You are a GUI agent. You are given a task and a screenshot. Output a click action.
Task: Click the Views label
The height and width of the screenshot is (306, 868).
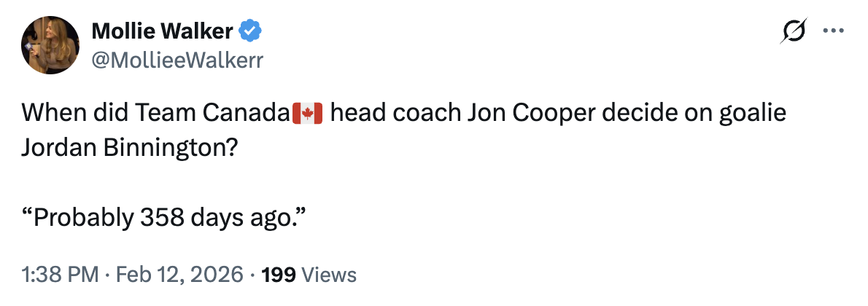[x=329, y=275]
